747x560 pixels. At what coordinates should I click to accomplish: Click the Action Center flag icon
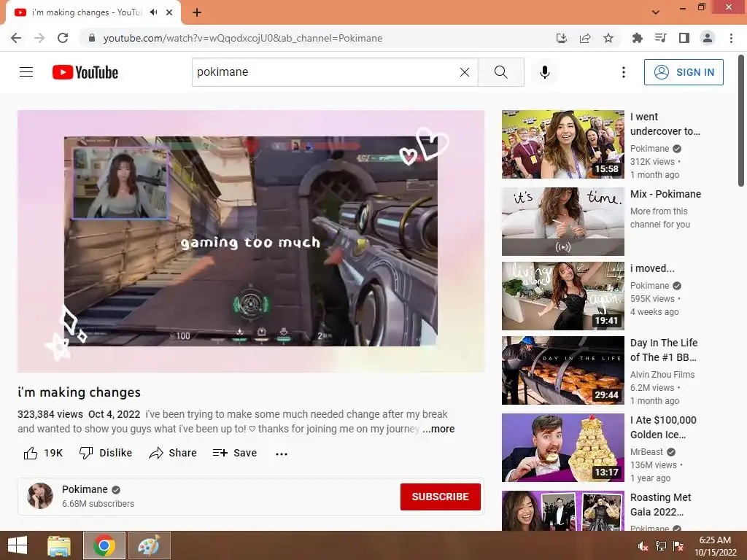point(678,546)
